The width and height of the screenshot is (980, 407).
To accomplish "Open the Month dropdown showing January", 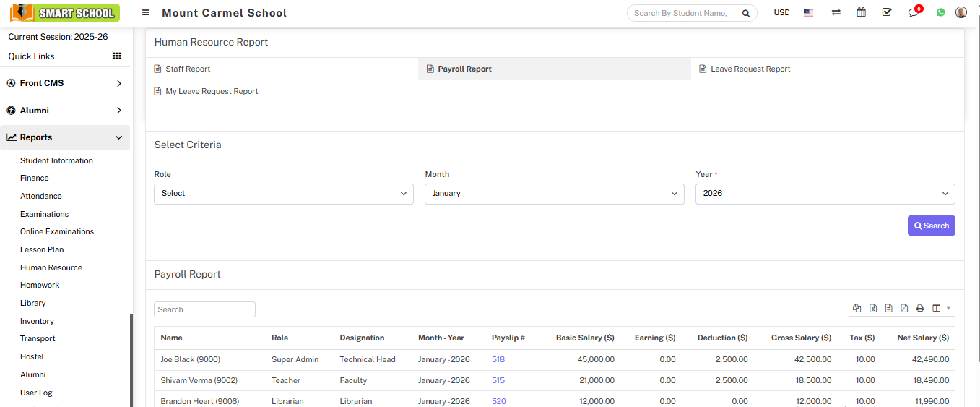I will coord(555,194).
